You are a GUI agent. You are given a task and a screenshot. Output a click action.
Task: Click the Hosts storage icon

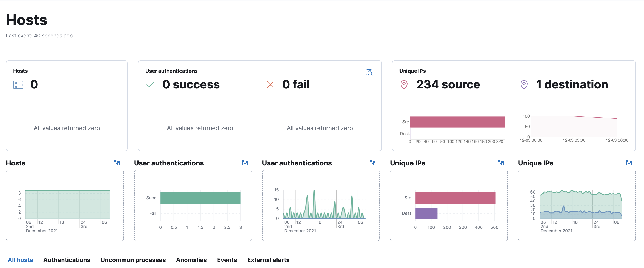click(x=18, y=85)
